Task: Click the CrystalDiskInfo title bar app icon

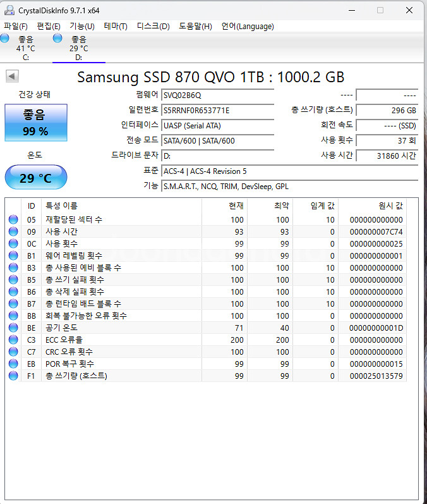Action: [9, 10]
